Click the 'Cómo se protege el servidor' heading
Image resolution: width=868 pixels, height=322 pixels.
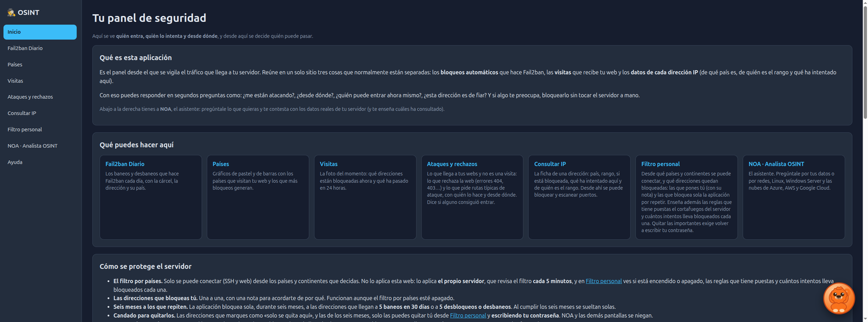coord(145,267)
